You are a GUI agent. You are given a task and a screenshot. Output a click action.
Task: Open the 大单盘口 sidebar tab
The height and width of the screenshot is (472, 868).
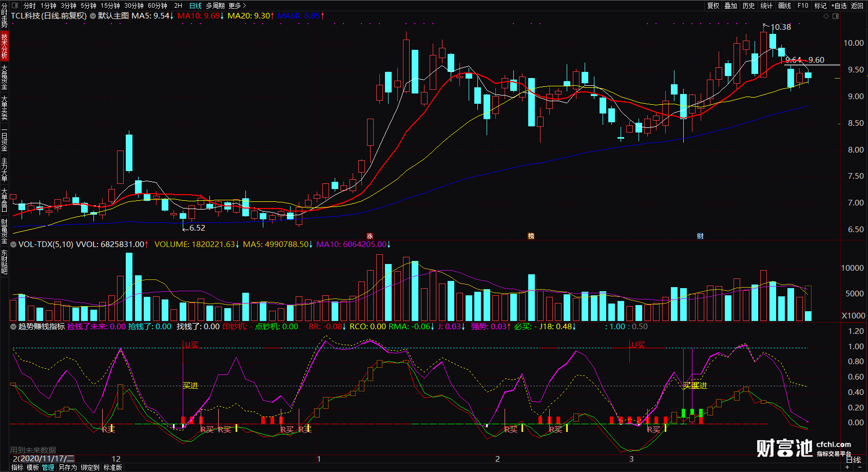[4, 200]
